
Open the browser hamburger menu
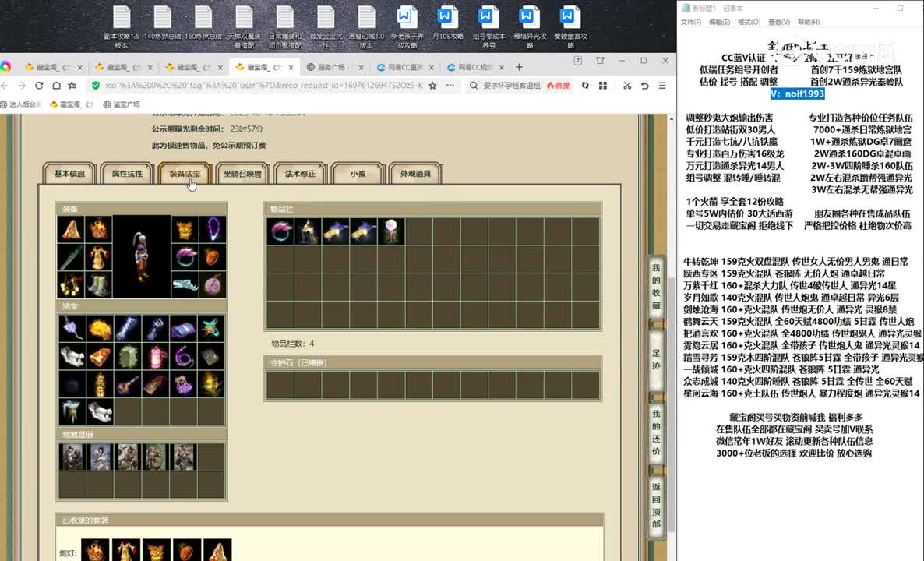coord(662,86)
